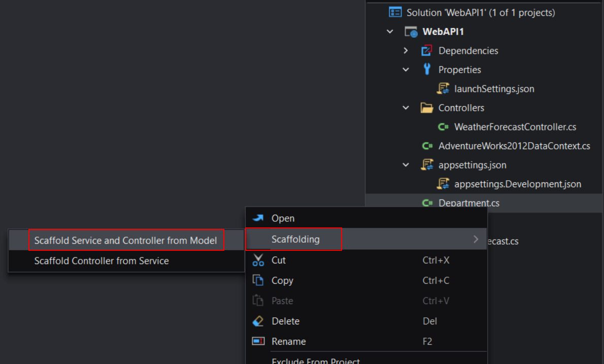Expand the Dependencies tree node
604x364 pixels.
(406, 51)
